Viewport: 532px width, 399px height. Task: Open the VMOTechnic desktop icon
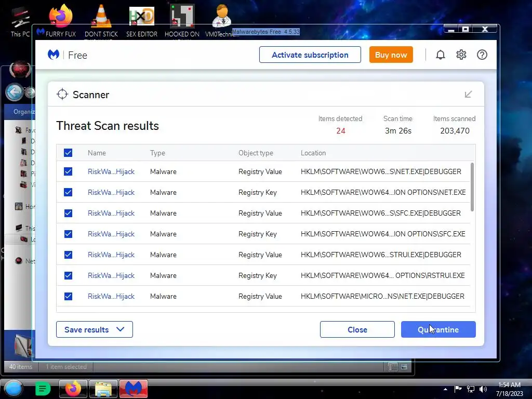(222, 20)
